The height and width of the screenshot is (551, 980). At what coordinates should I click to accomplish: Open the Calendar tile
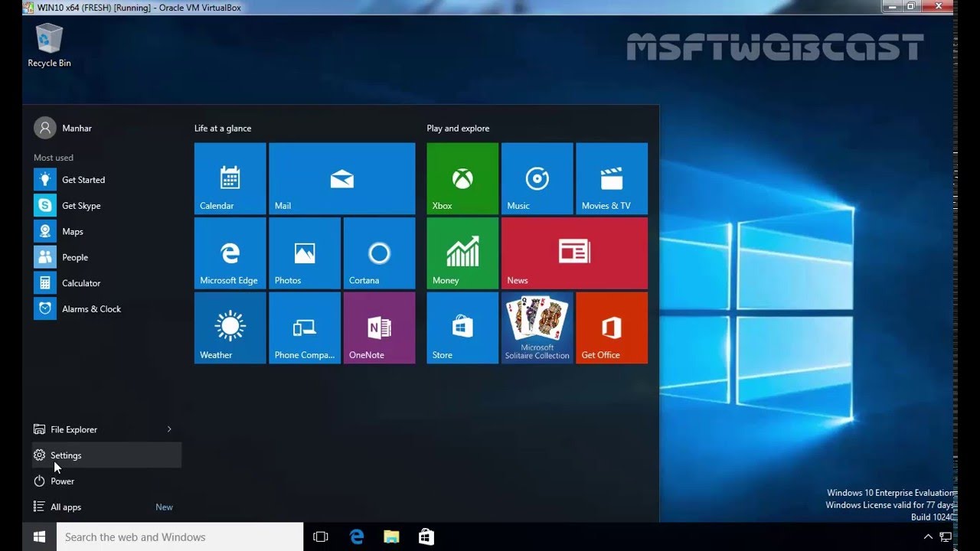[230, 178]
